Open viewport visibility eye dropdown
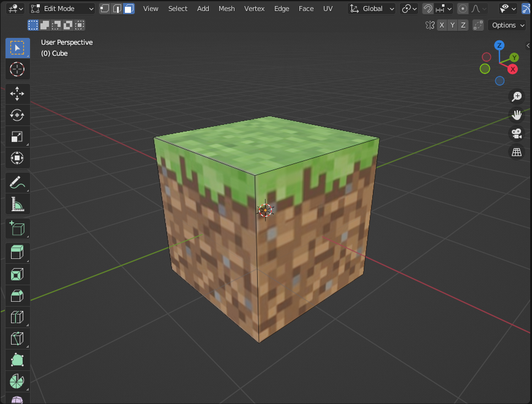The height and width of the screenshot is (404, 532). [508, 9]
